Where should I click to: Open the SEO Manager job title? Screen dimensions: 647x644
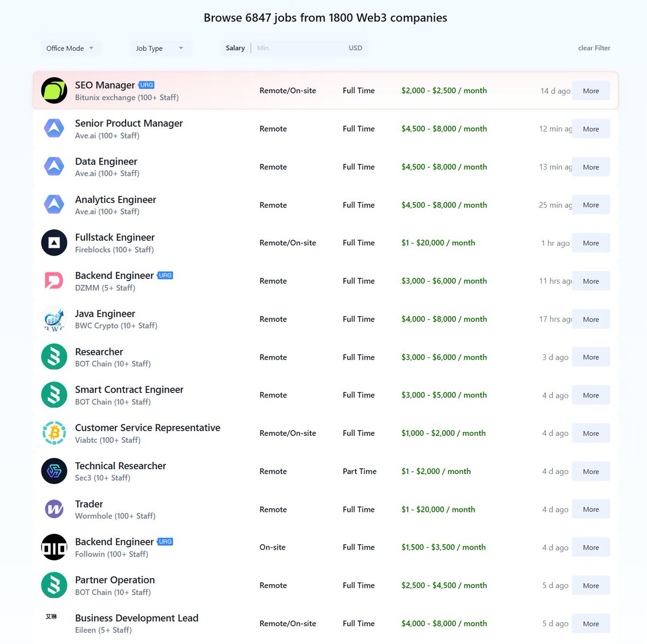(x=105, y=85)
